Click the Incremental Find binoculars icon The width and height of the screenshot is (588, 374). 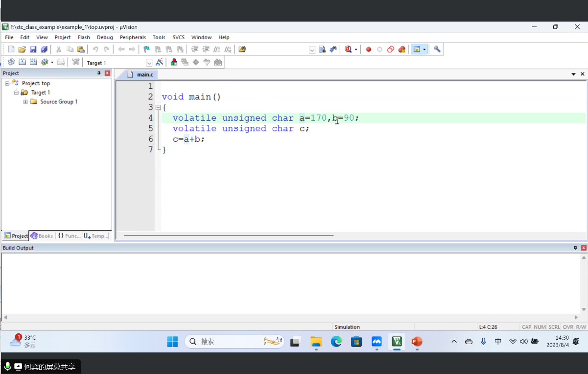(333, 49)
